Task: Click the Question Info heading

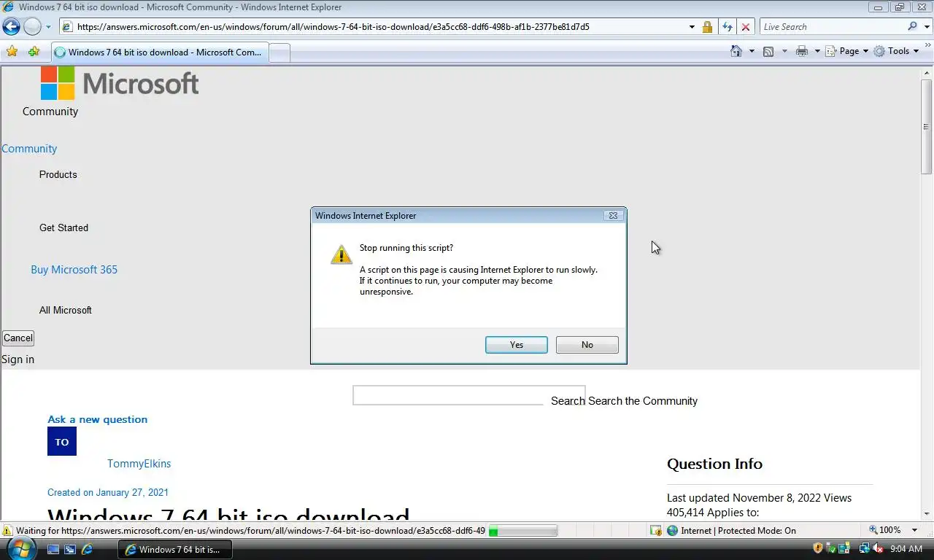Action: 714,464
